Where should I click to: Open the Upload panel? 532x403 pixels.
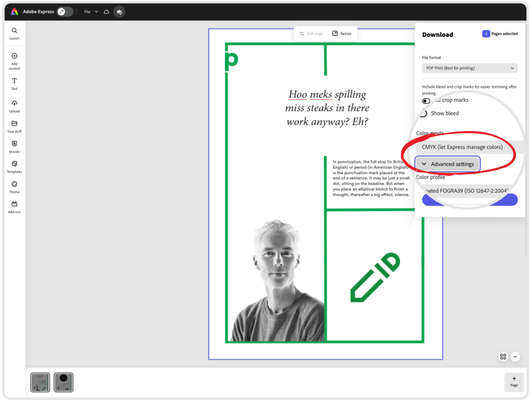coord(15,106)
